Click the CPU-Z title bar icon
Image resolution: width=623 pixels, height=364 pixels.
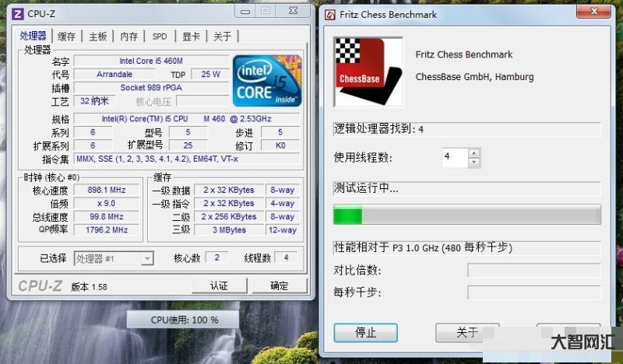(x=17, y=14)
